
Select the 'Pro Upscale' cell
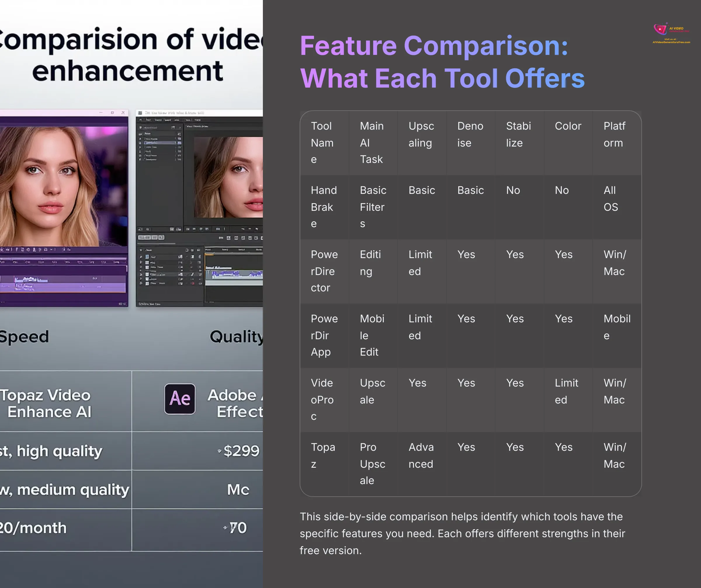(x=373, y=464)
